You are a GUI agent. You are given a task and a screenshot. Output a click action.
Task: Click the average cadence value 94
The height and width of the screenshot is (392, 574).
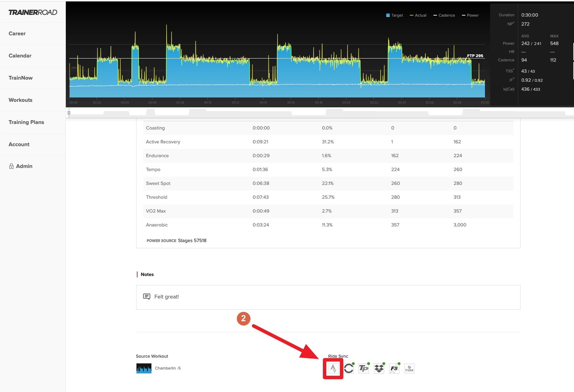pyautogui.click(x=524, y=60)
